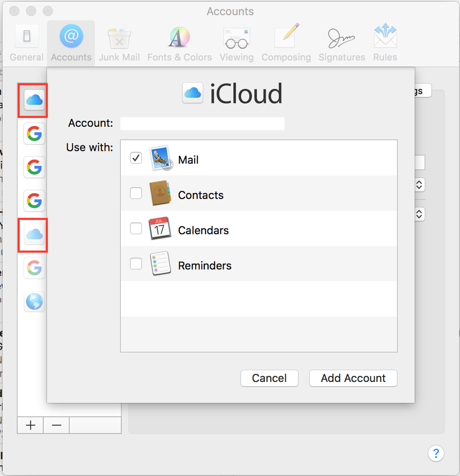
Task: Open the upper popup menu at right edge
Action: coord(420,185)
